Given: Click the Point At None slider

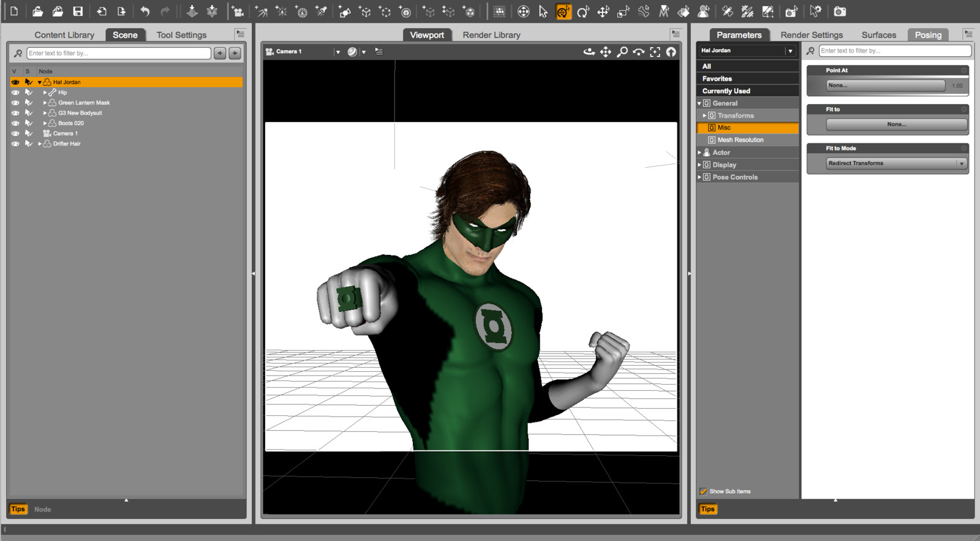Looking at the screenshot, I should tap(886, 86).
